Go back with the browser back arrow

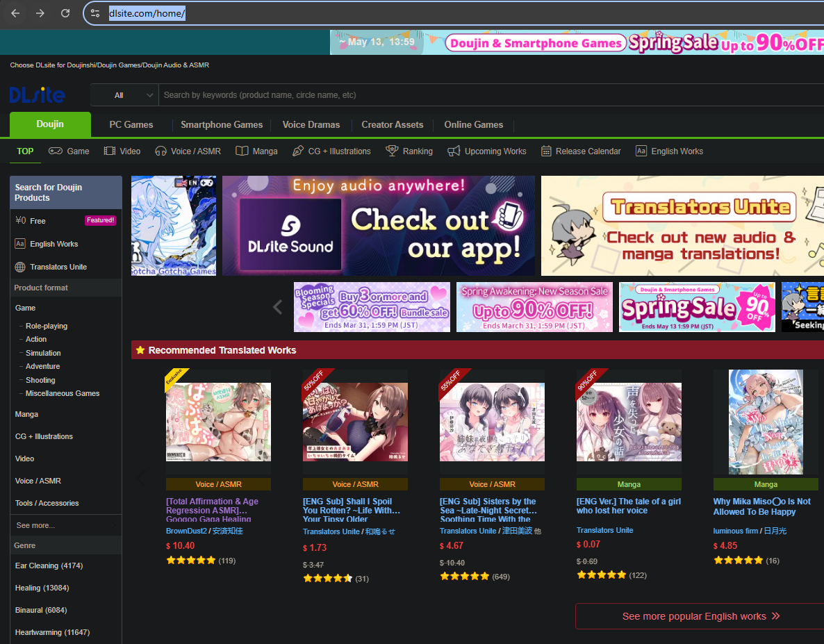(x=15, y=13)
